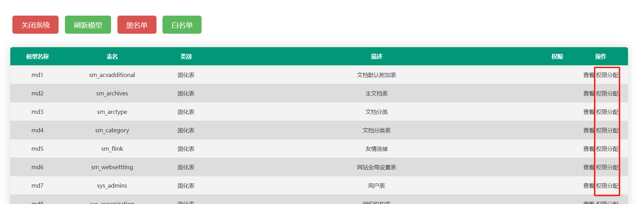The image size is (644, 204).
Task: Open the 黑名单 blacklist button
Action: pyautogui.click(x=137, y=25)
